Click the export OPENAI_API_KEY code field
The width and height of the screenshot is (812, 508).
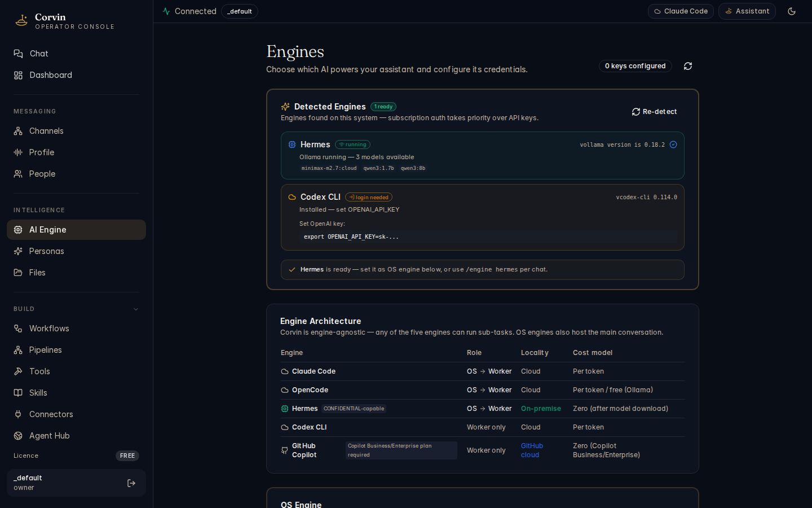(488, 237)
